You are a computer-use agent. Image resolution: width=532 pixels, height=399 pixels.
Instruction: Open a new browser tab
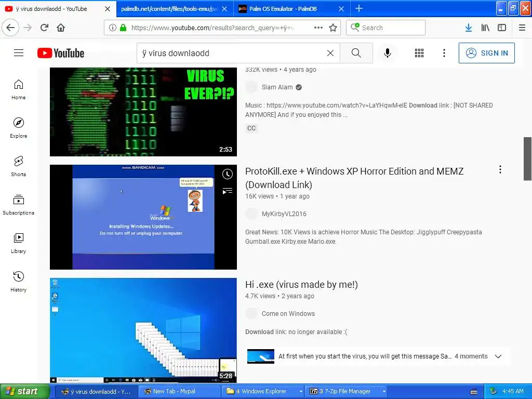coord(358,8)
